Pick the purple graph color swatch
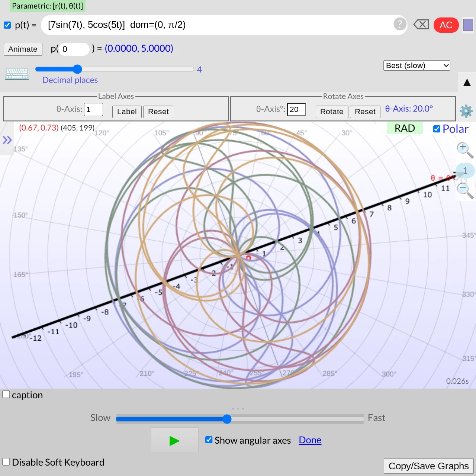This screenshot has width=476, height=476. tap(468, 25)
